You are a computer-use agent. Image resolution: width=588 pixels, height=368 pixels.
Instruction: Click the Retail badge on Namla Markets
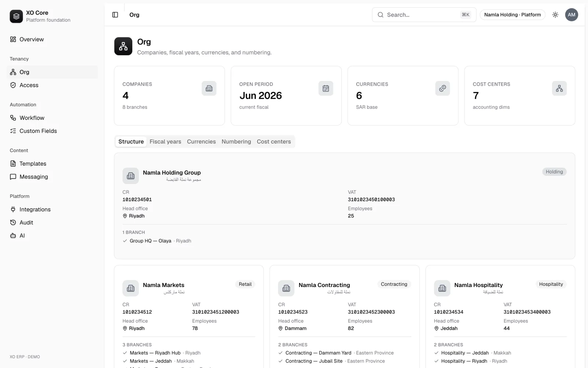pos(245,284)
